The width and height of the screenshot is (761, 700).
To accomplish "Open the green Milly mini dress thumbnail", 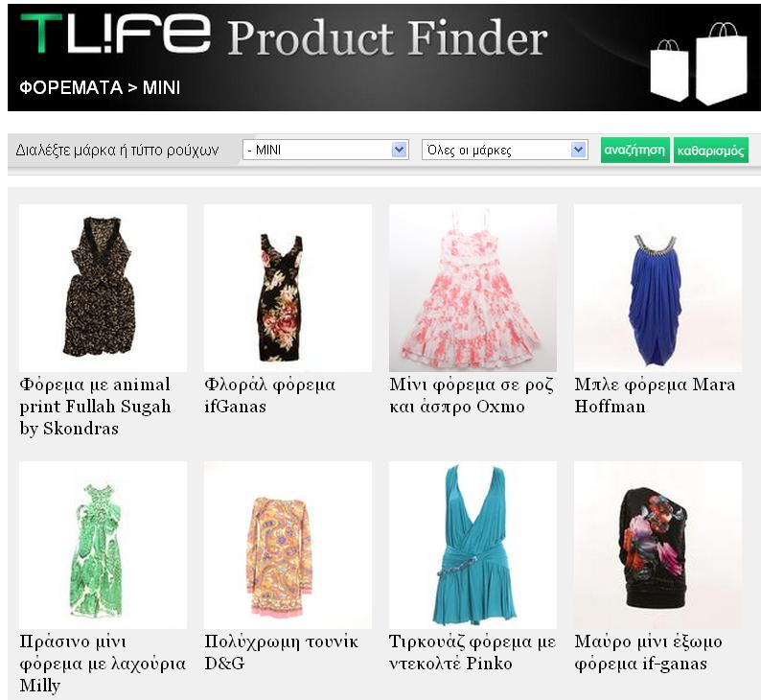I will (103, 545).
